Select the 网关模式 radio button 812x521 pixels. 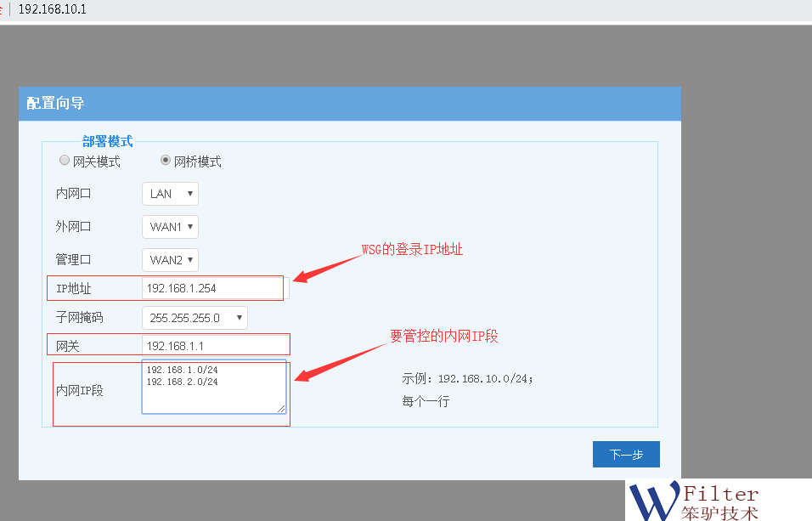pos(65,161)
